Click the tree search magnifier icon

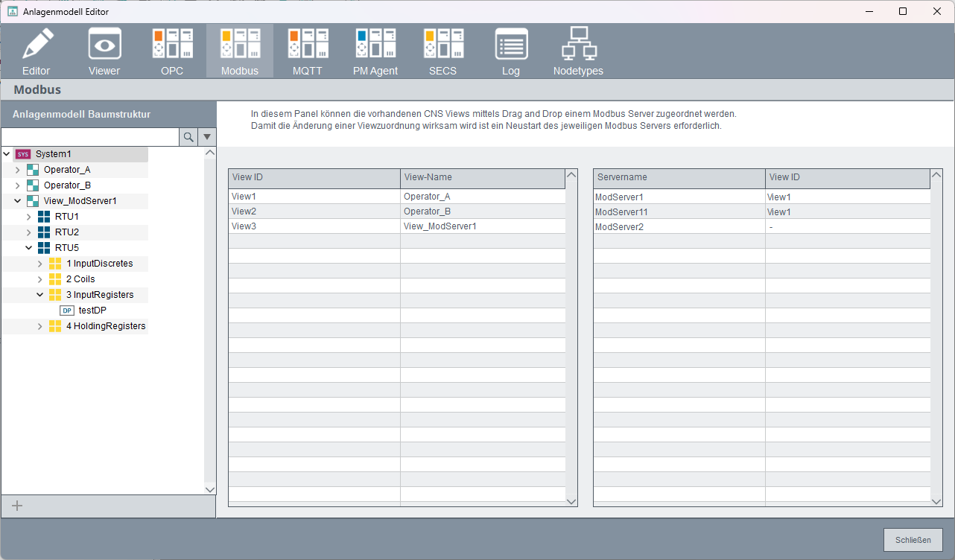pyautogui.click(x=188, y=137)
